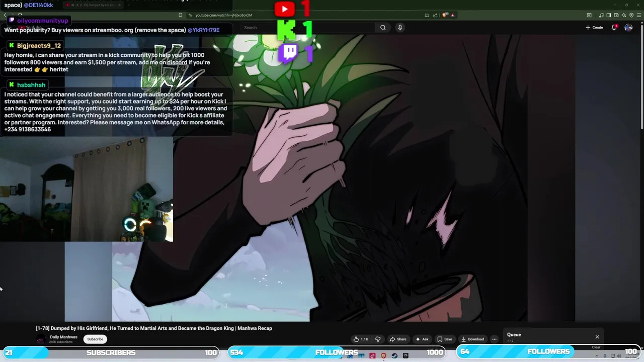Toggle the browser sidebar panel icon
Screen dimensions: 644x362
coord(608,15)
